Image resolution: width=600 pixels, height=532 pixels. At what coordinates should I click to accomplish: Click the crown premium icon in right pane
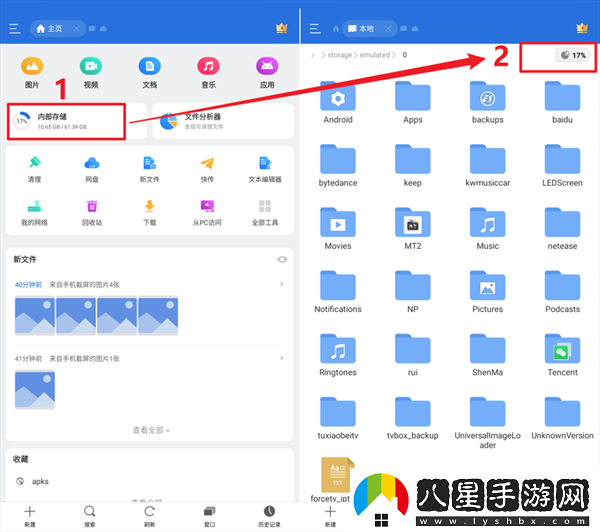(582, 28)
